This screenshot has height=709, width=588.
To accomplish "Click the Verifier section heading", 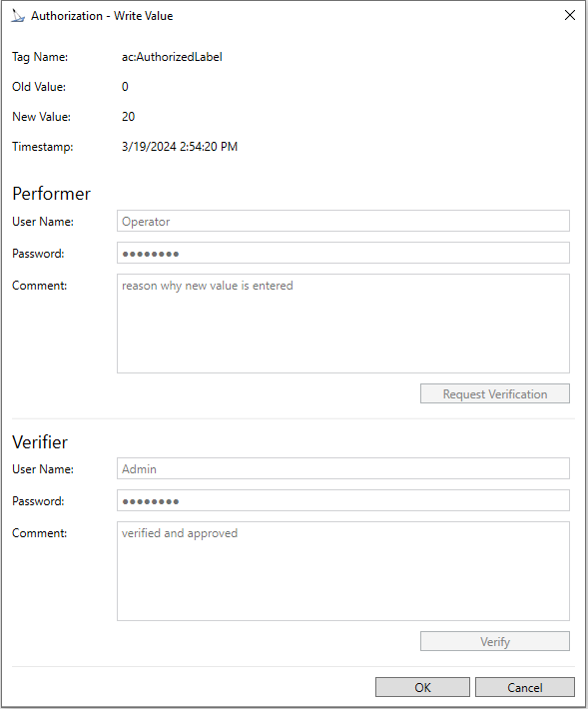I will [x=40, y=441].
